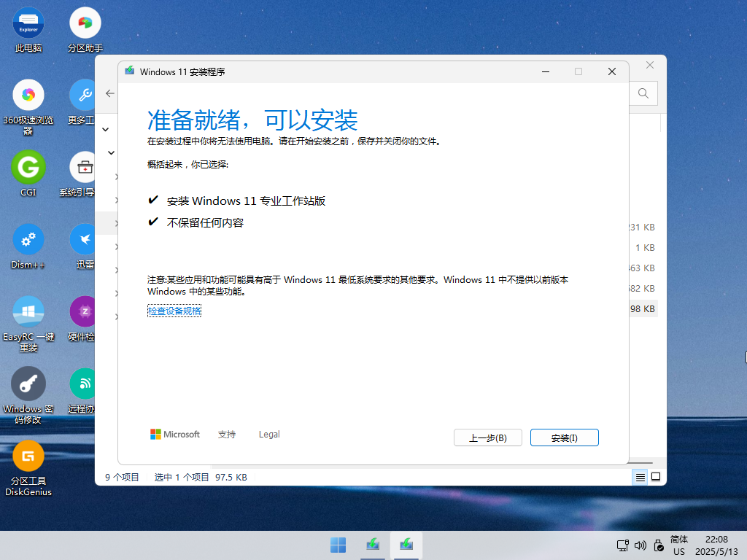Switch Explorer to large thumbnails view
747x560 pixels.
(656, 477)
